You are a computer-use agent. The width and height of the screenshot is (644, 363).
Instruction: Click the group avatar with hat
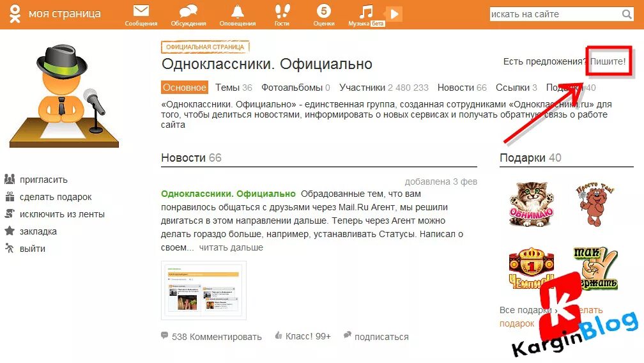click(x=64, y=96)
